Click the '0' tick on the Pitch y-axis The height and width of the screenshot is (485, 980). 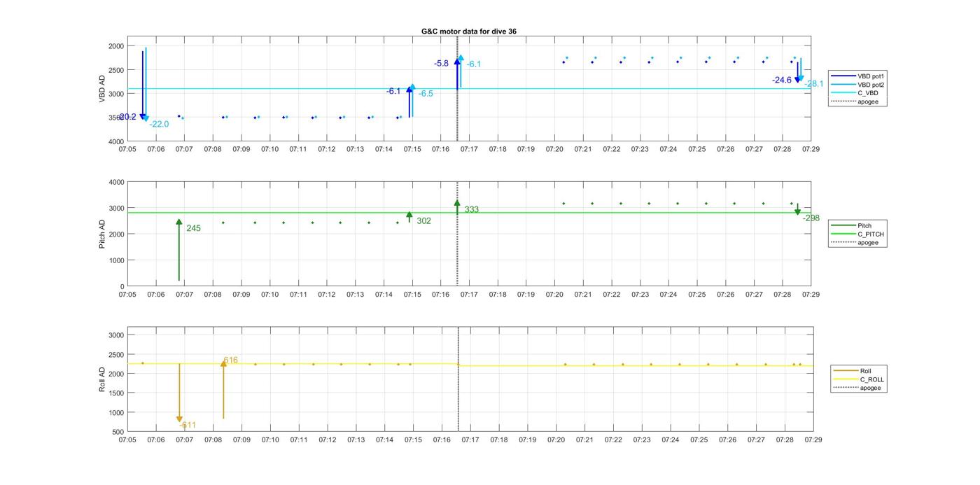tap(122, 286)
